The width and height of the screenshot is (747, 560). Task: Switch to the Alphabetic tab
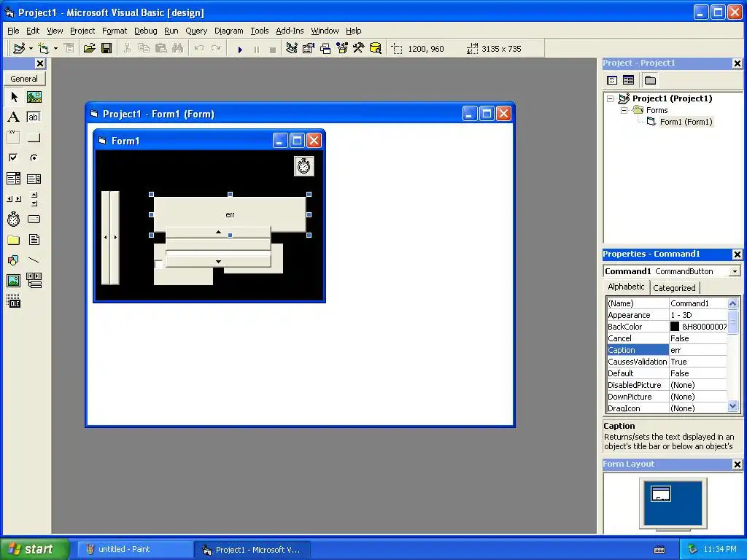click(x=626, y=287)
